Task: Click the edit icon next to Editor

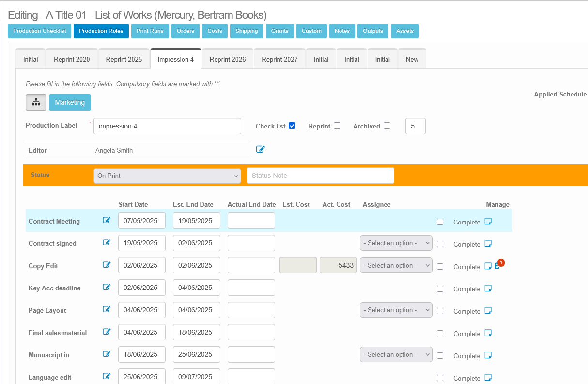Action: (x=260, y=149)
